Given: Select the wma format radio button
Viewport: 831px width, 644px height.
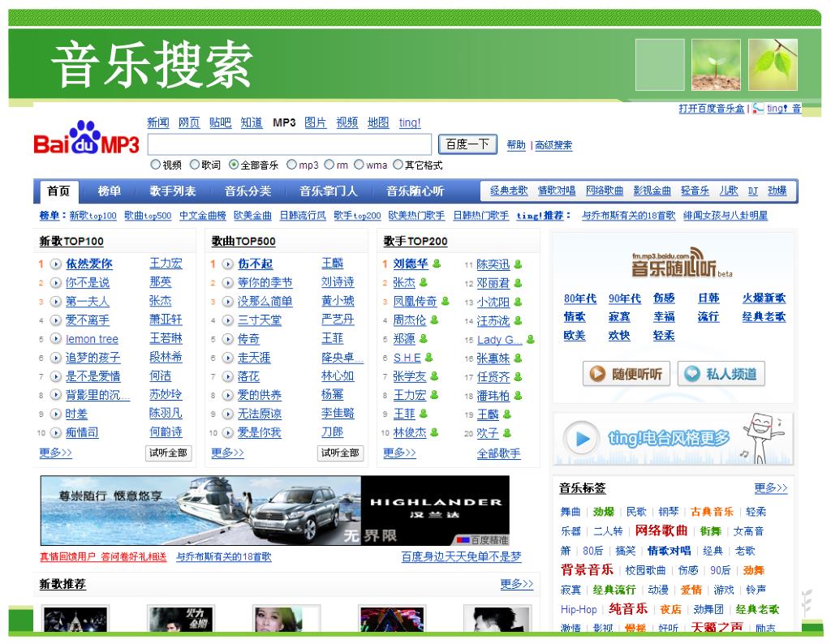Looking at the screenshot, I should [x=359, y=165].
